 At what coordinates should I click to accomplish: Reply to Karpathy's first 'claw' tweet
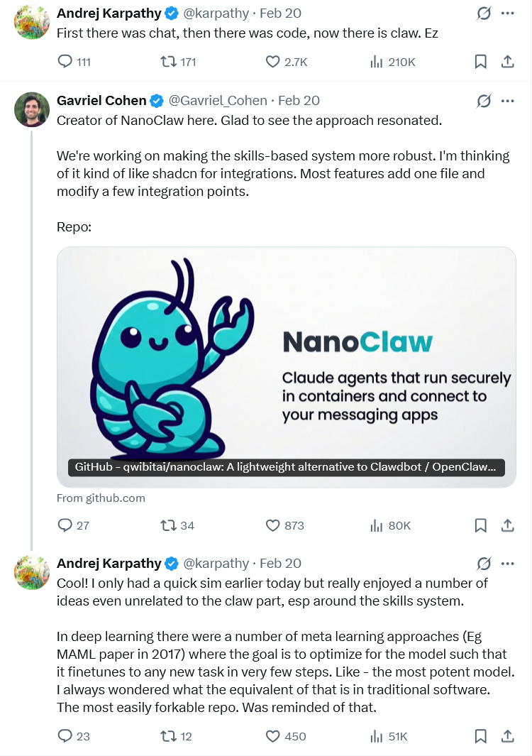tap(65, 62)
